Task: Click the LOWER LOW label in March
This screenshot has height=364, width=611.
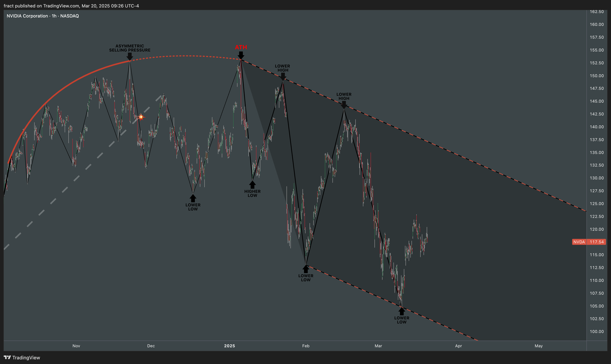Action: (x=401, y=320)
